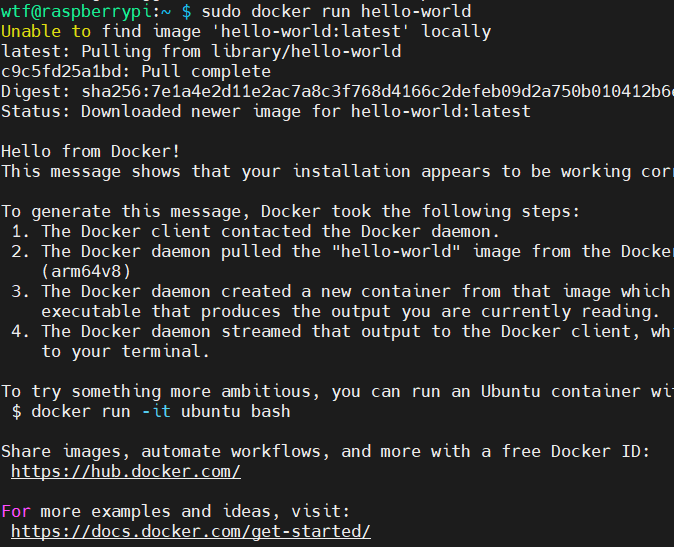Open the docs.docker.com get-started link

click(190, 531)
